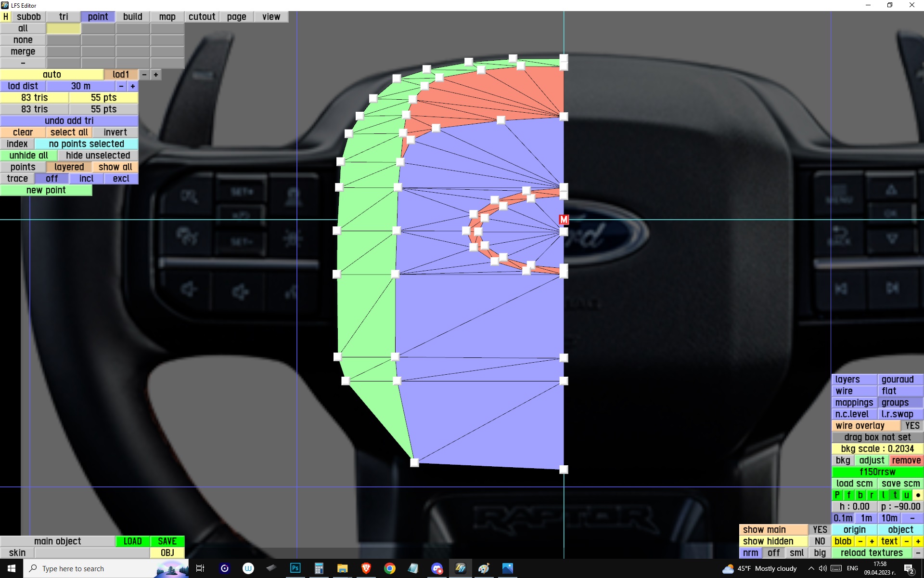
Task: Open Brave browser from the taskbar
Action: (x=366, y=568)
